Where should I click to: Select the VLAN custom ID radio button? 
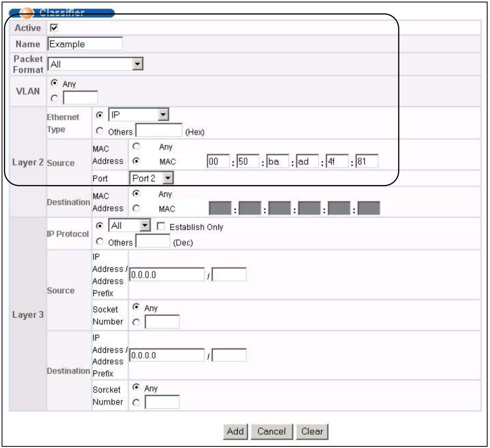click(55, 98)
